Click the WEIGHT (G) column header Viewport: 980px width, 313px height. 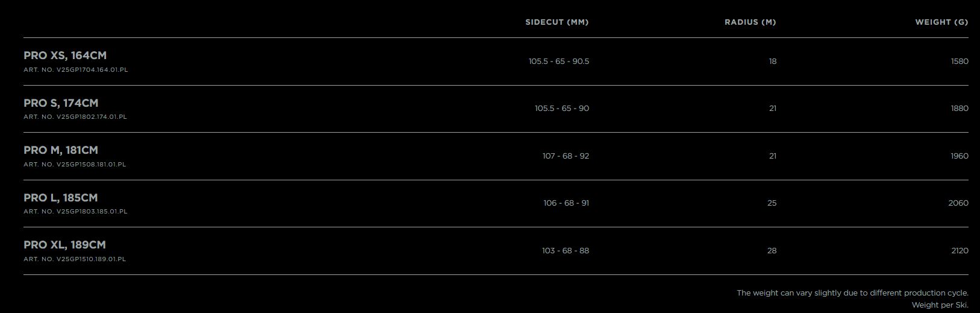coord(941,22)
